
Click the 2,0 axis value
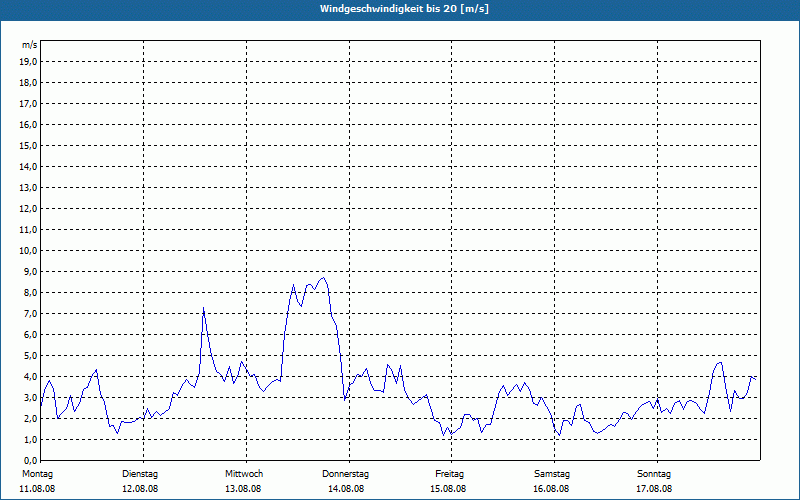[31, 418]
